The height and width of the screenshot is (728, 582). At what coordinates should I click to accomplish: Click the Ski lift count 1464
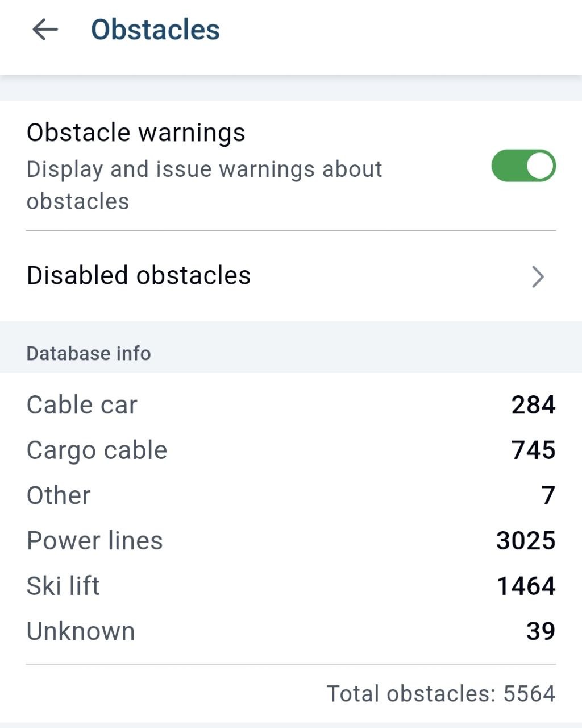coord(526,586)
